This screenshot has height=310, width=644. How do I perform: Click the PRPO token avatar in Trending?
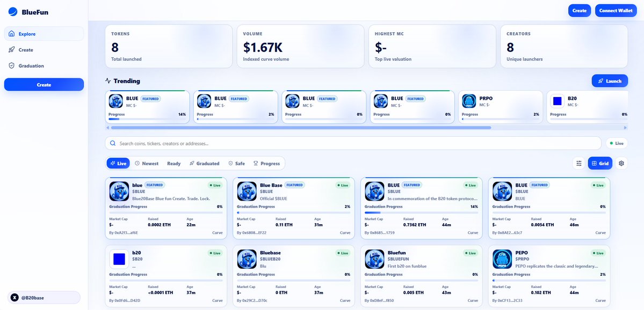[469, 101]
